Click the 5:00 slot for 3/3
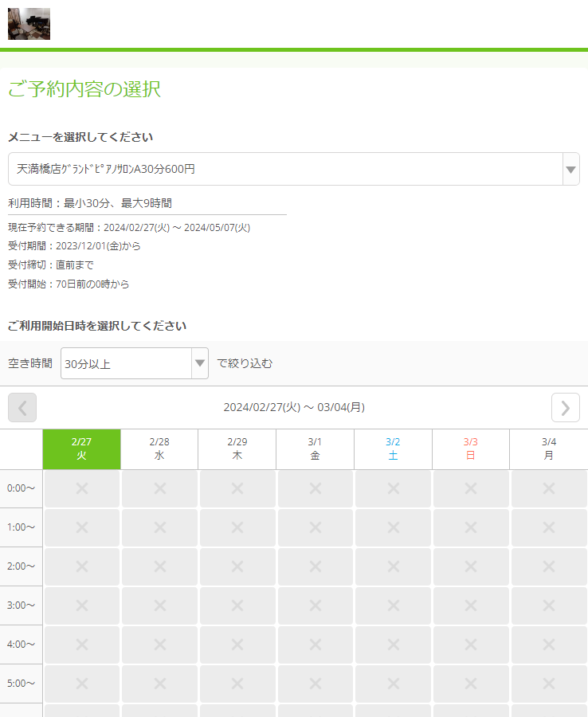This screenshot has height=717, width=588. [x=471, y=684]
